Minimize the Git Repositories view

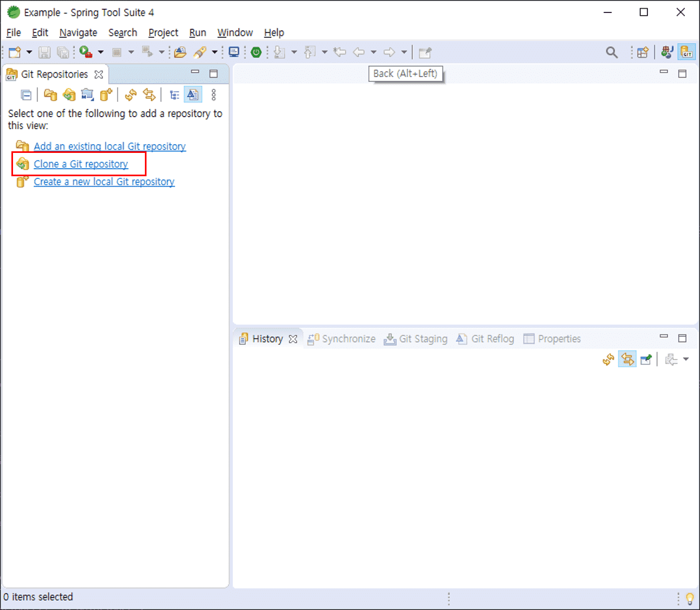(x=195, y=72)
